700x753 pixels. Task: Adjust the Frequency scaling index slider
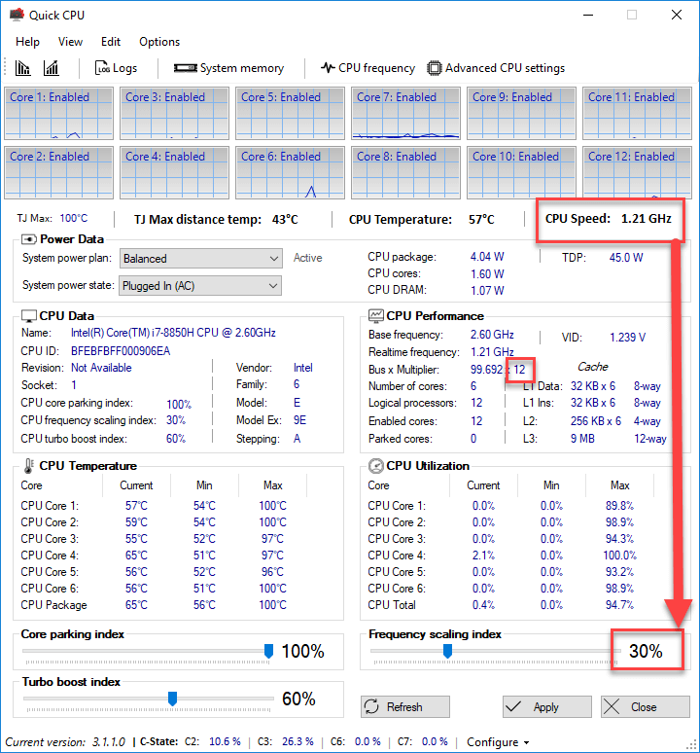point(447,651)
